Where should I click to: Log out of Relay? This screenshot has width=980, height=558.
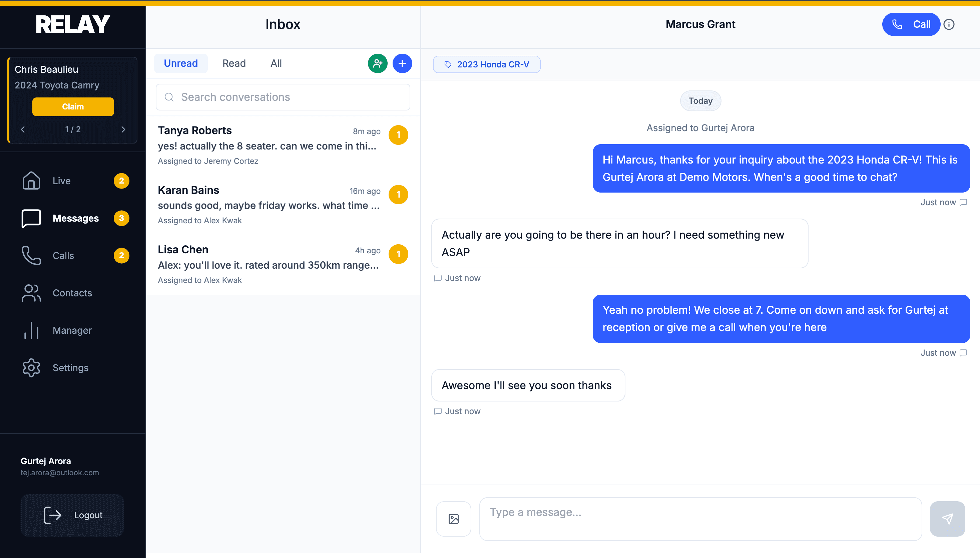(72, 515)
